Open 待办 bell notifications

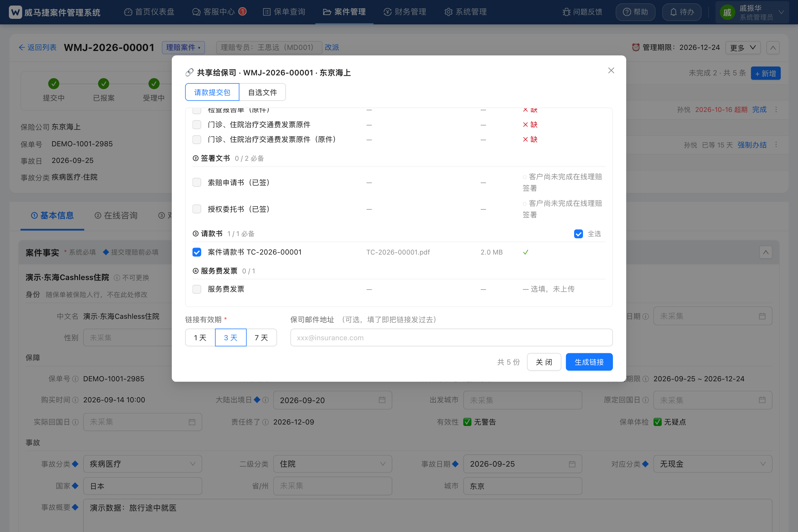pyautogui.click(x=682, y=12)
